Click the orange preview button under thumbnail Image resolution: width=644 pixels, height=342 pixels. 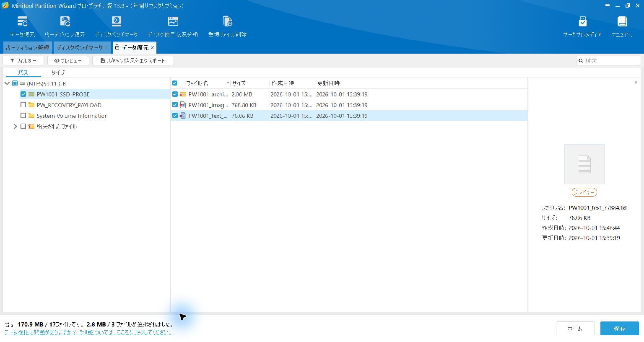pos(584,192)
